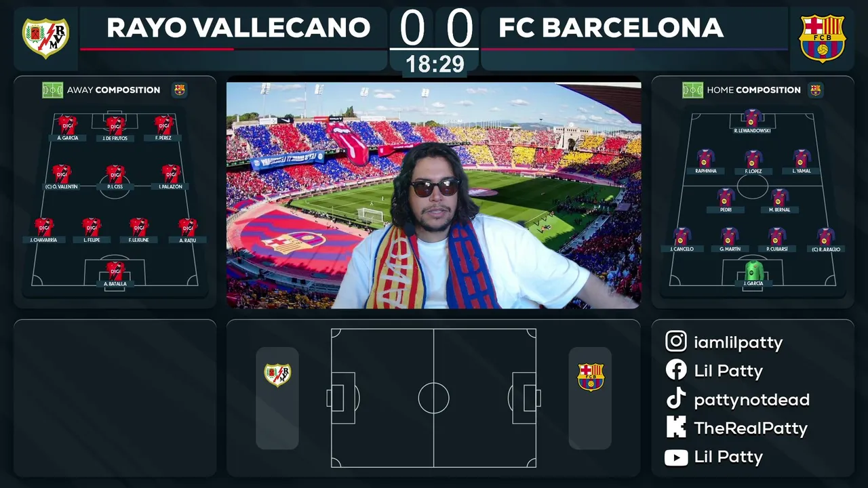Screen dimensions: 868x488
Task: Click the pitch icon in Away Composition header
Action: click(x=52, y=89)
